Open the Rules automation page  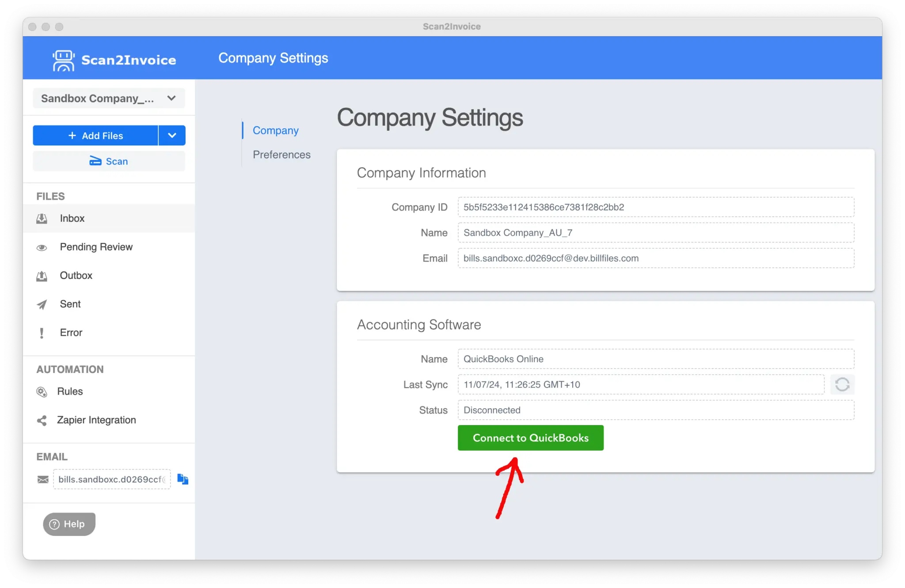pyautogui.click(x=109, y=391)
